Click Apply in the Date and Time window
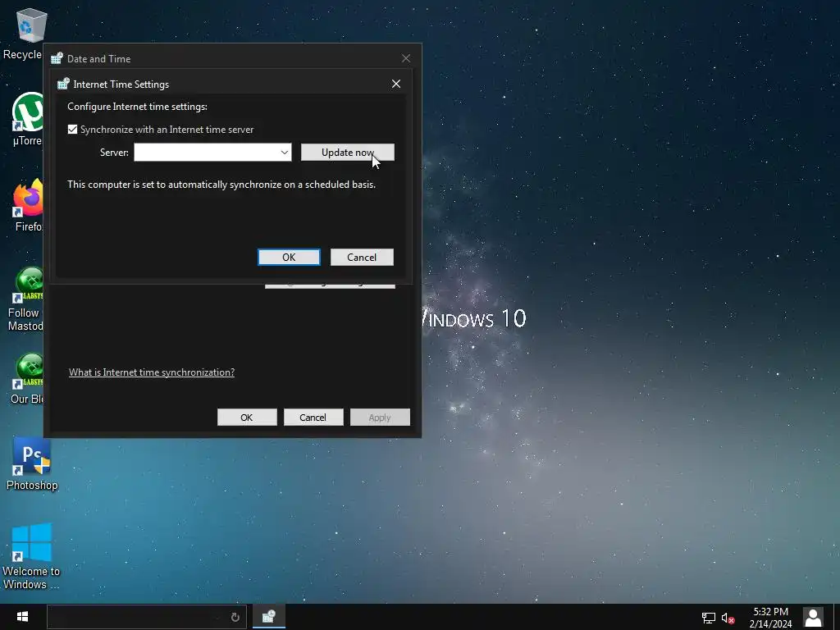The image size is (840, 630). point(380,418)
